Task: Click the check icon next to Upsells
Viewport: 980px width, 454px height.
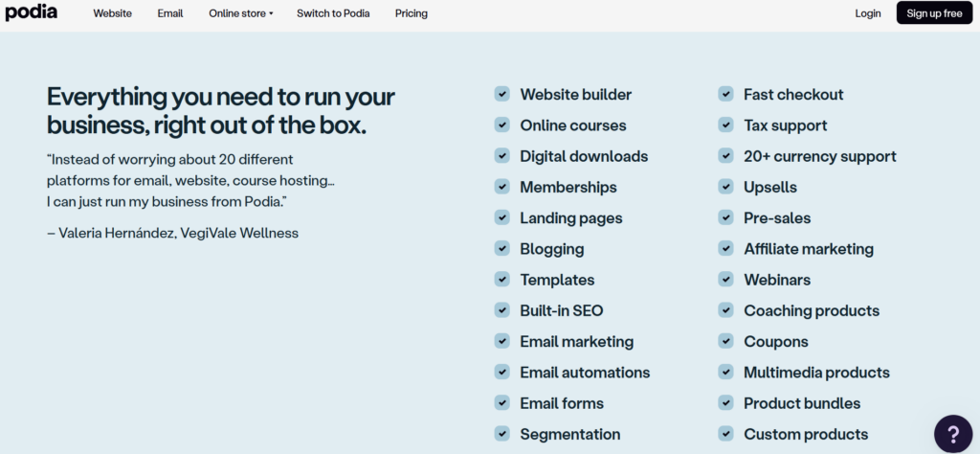Action: coord(725,187)
